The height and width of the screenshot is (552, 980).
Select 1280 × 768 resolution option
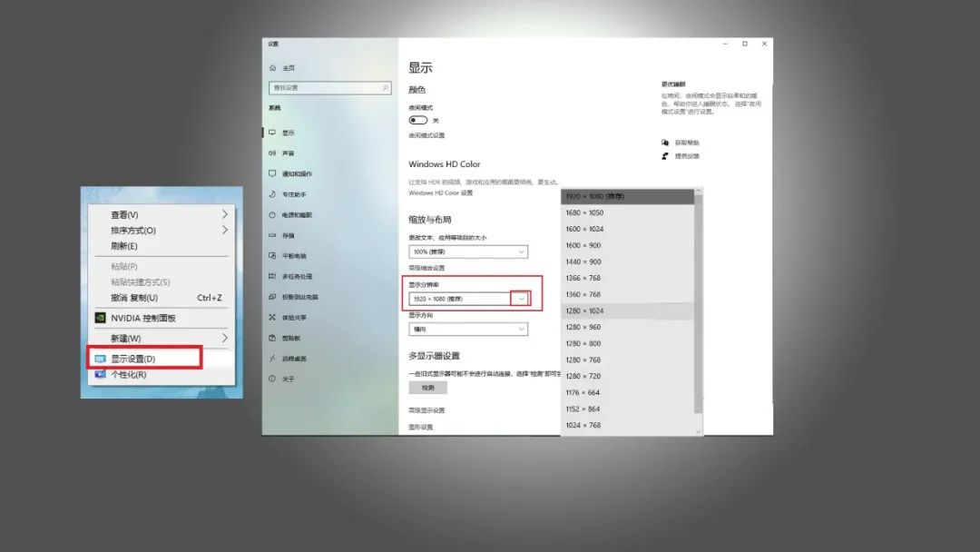628,360
